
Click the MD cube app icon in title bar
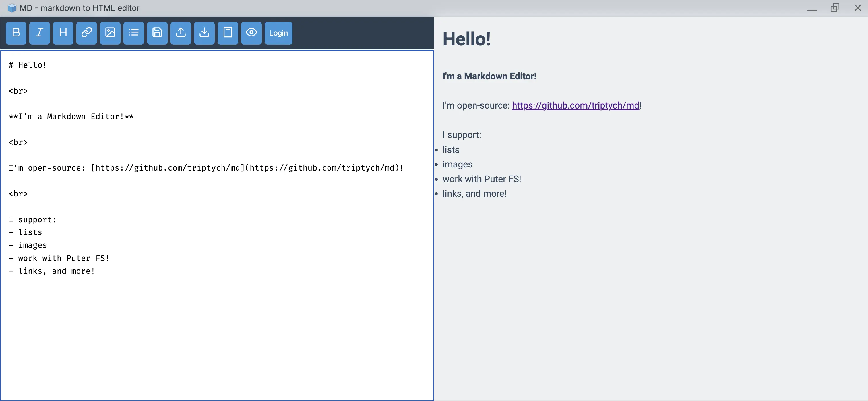point(12,8)
